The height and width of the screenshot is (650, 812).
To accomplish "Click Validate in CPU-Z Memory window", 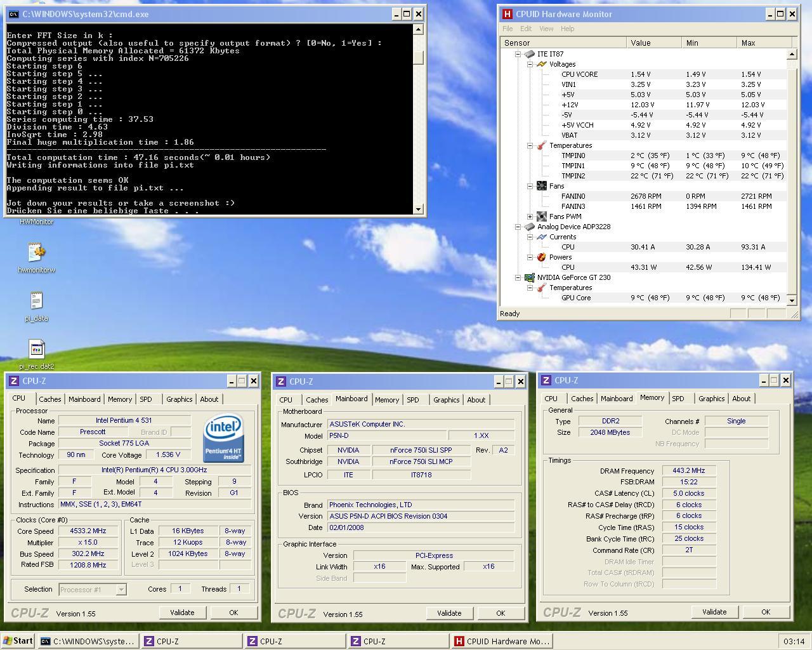I will click(714, 612).
